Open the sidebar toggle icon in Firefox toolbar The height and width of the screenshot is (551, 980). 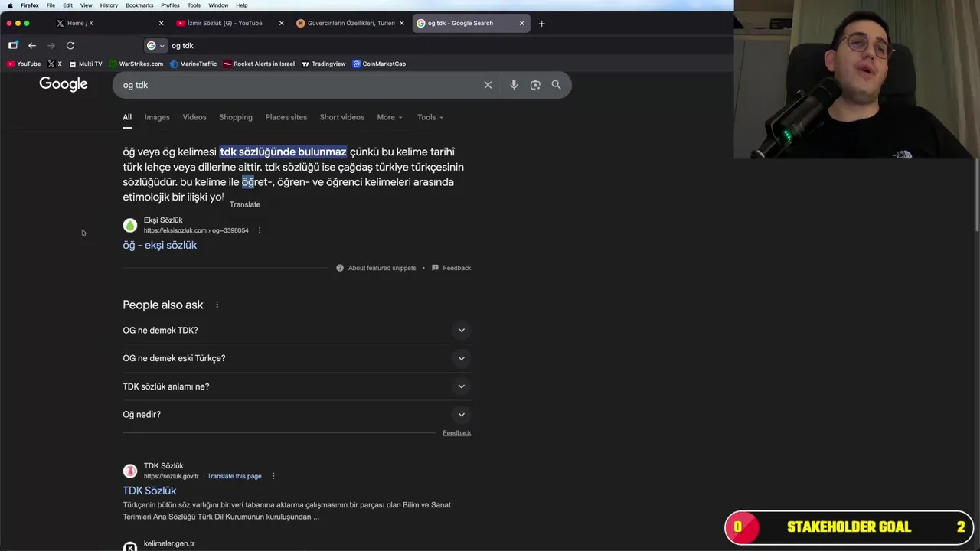(x=13, y=45)
